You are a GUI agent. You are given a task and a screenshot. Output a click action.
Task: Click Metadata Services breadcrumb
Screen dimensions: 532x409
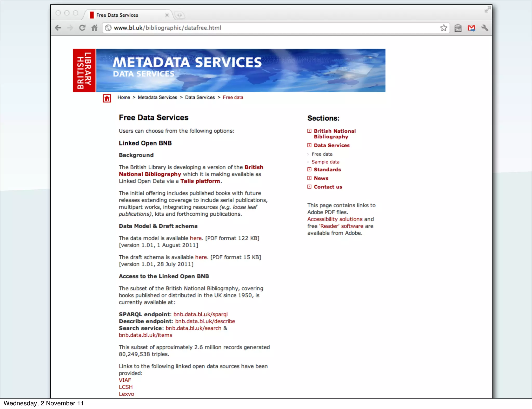pyautogui.click(x=157, y=97)
